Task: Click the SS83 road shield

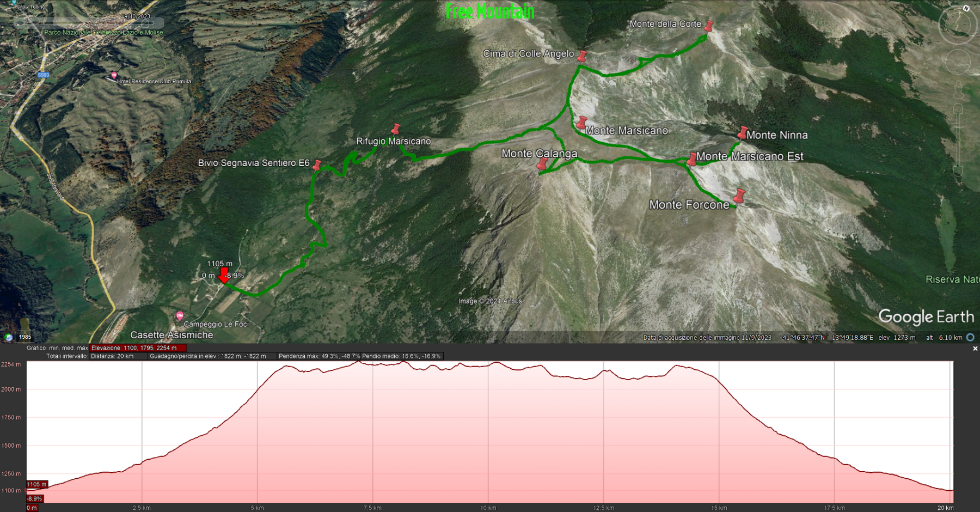Action: (x=44, y=75)
